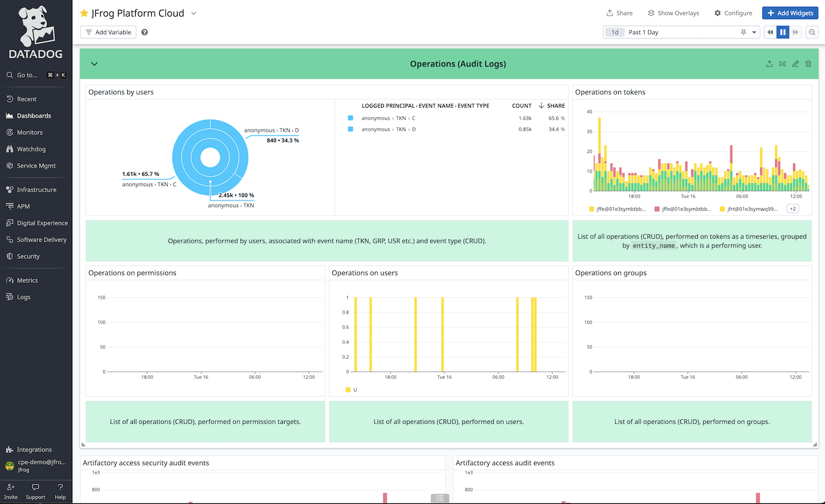Open the Show Overlays menu
The height and width of the screenshot is (504, 825).
(x=673, y=13)
